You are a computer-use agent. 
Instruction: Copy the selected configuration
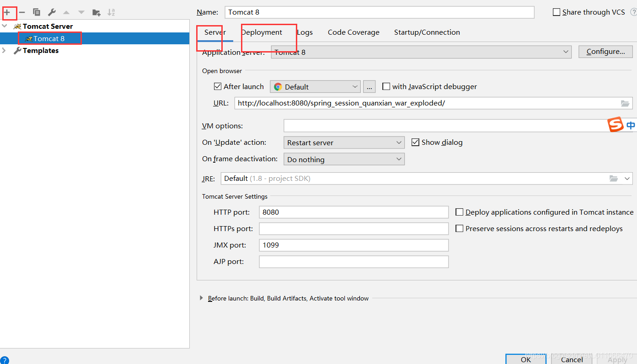(x=37, y=13)
